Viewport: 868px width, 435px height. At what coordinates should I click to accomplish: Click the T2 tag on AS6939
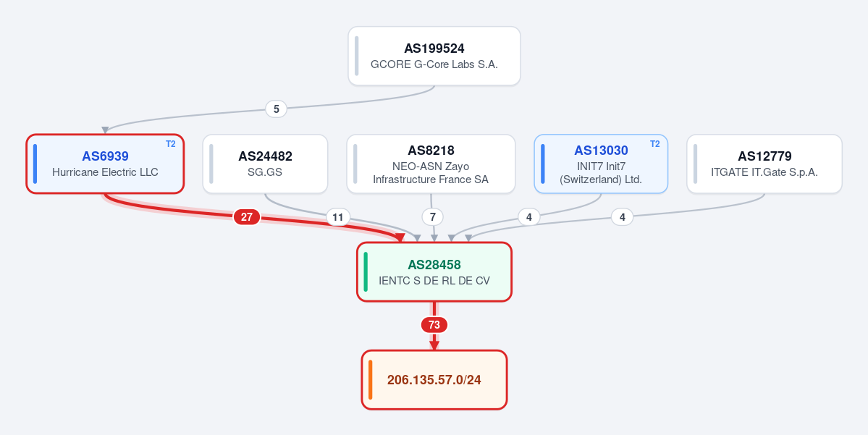pyautogui.click(x=171, y=144)
